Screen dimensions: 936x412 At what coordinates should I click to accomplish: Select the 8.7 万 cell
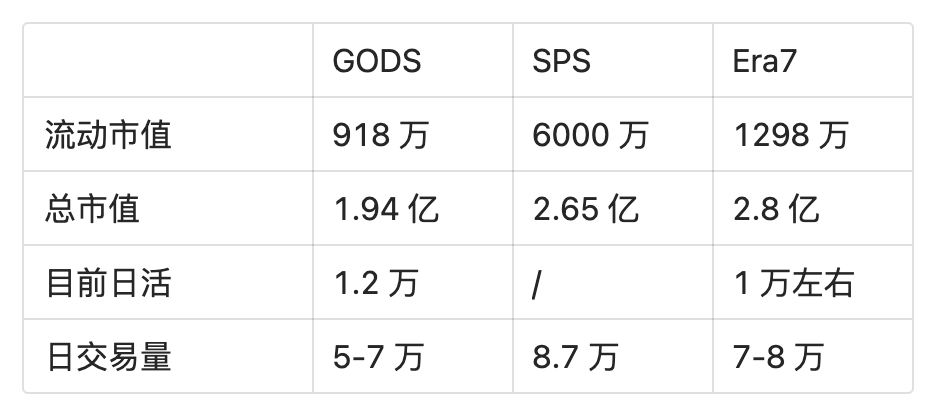(612, 356)
